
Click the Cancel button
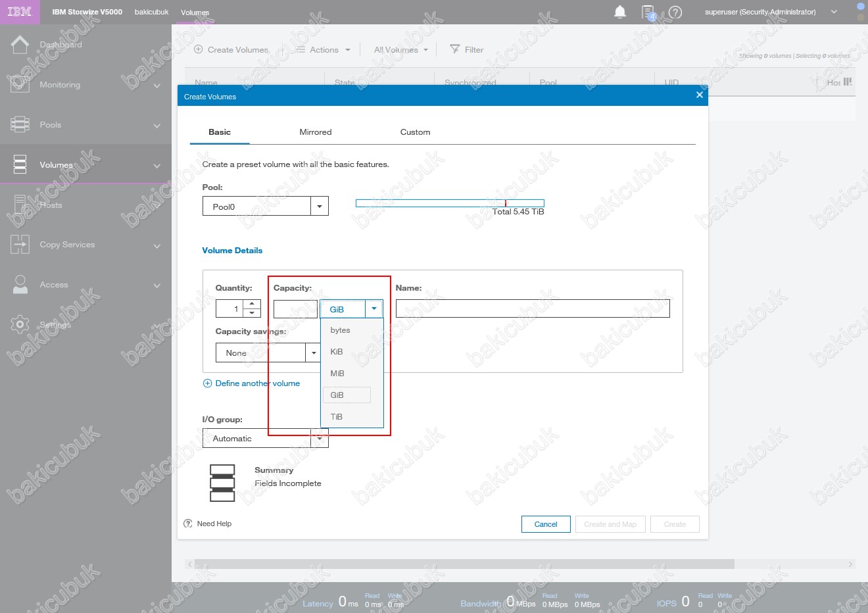click(x=546, y=524)
